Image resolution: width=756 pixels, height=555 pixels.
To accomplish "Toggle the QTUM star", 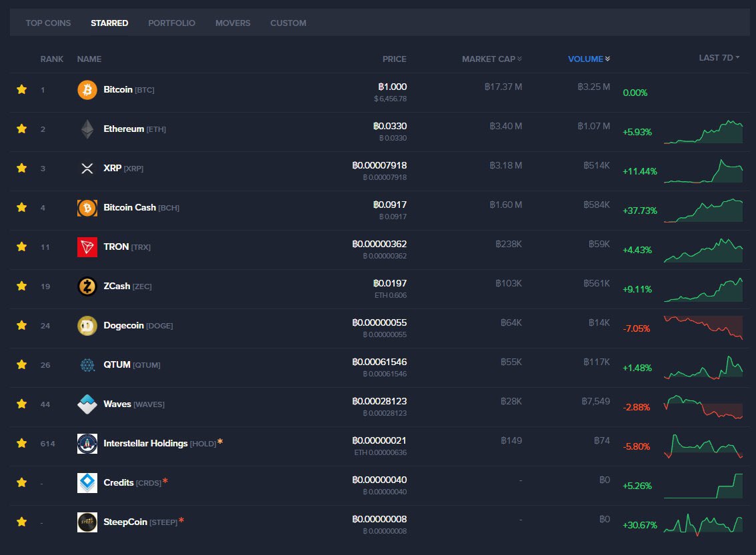I will (22, 364).
